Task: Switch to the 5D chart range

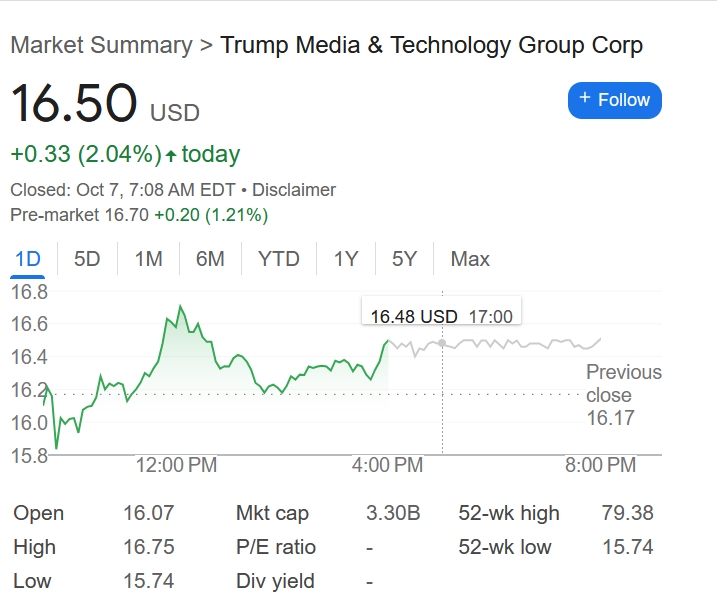Action: click(x=87, y=259)
